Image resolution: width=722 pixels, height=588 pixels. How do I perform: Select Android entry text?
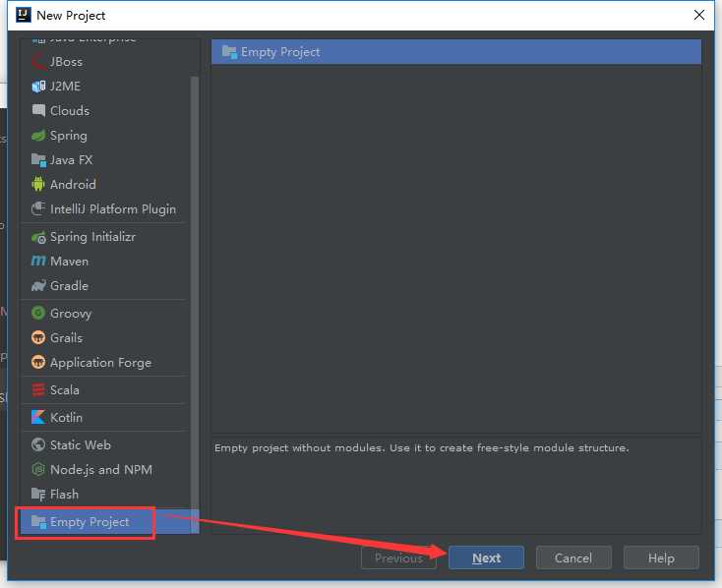tap(73, 184)
